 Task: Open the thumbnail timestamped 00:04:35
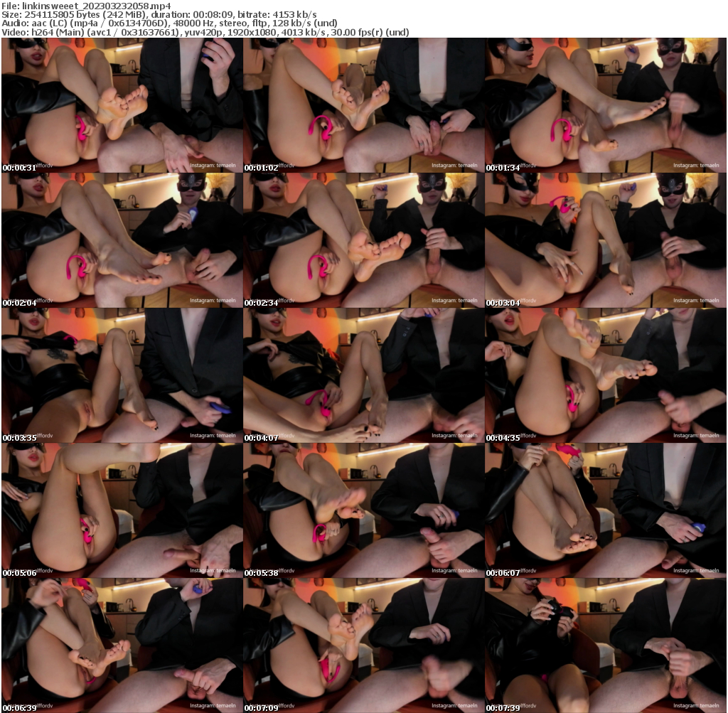coord(606,377)
